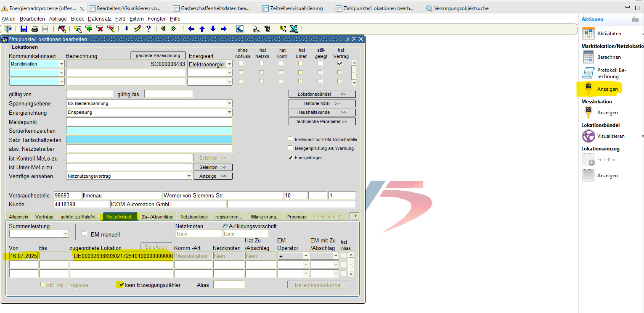Click the green plus insert record icon
Screen dimensions: 644x313
click(x=89, y=29)
